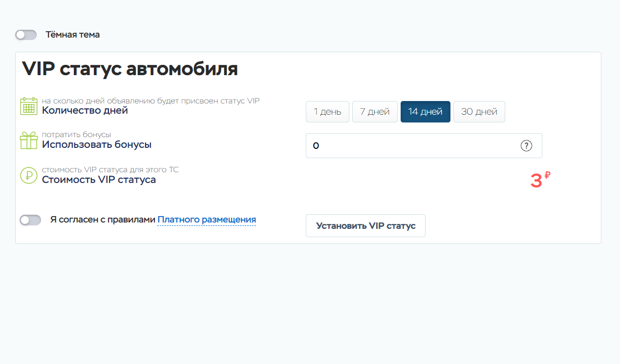Click the Я согласен с правилами text
This screenshot has width=620, height=364.
tap(103, 220)
